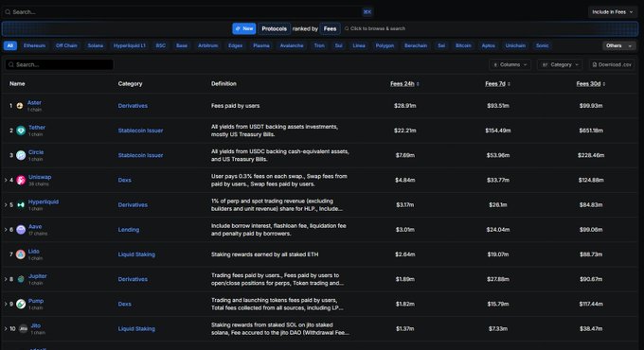Screen dimensions: 644x350
Task: Expand the Aave row chevron
Action: click(6, 230)
